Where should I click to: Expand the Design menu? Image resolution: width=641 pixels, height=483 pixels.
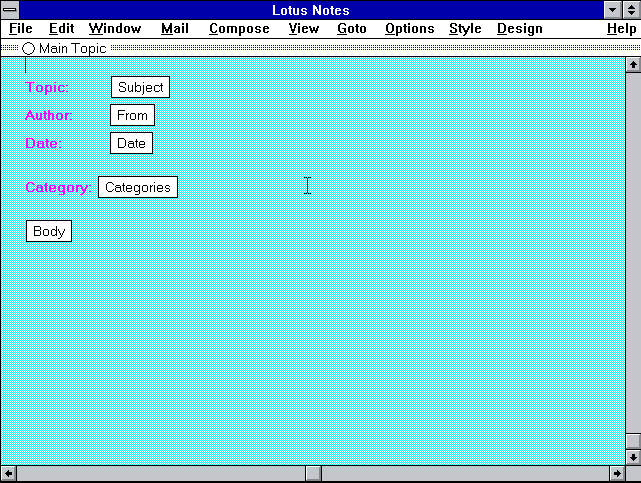tap(519, 29)
